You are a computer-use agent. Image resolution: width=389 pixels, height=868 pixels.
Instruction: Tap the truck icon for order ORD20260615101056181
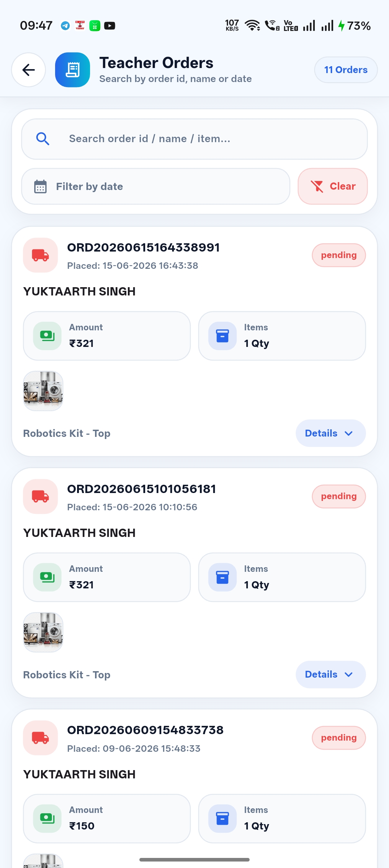tap(40, 496)
